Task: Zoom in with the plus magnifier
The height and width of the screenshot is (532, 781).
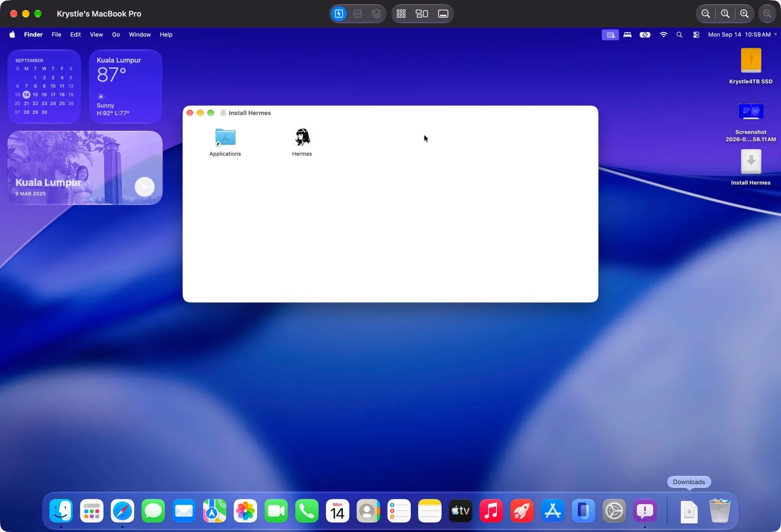Action: click(744, 14)
